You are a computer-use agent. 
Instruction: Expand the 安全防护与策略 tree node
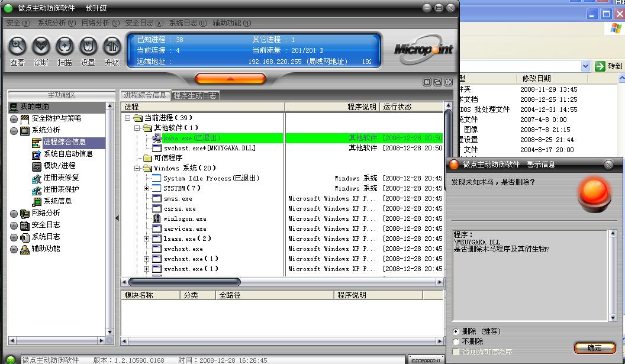[14, 119]
